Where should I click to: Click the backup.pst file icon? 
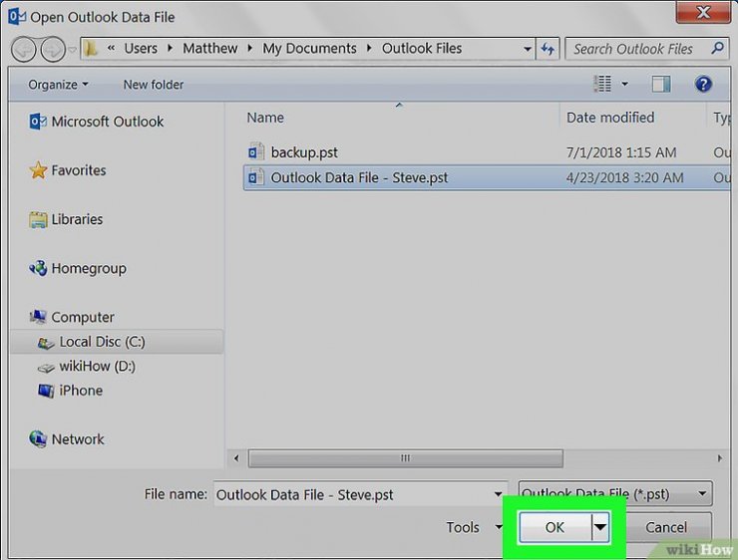coord(256,151)
